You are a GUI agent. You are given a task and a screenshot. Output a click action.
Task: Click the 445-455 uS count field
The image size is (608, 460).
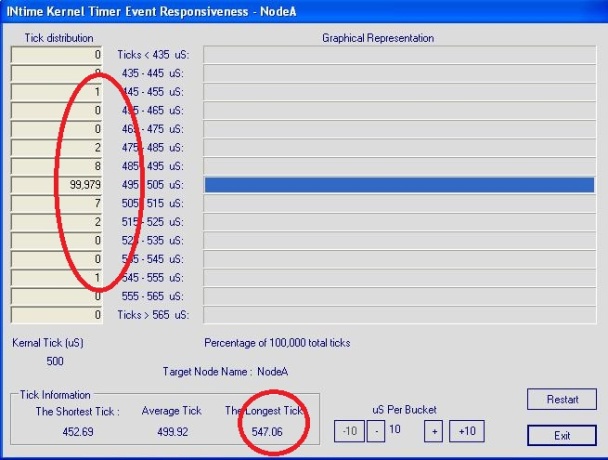[x=57, y=92]
